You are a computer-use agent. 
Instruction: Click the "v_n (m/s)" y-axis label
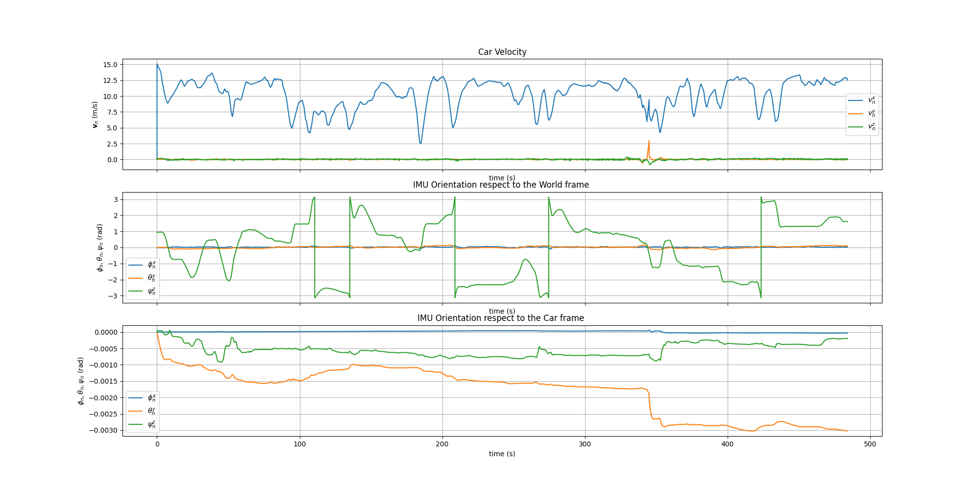click(x=96, y=115)
